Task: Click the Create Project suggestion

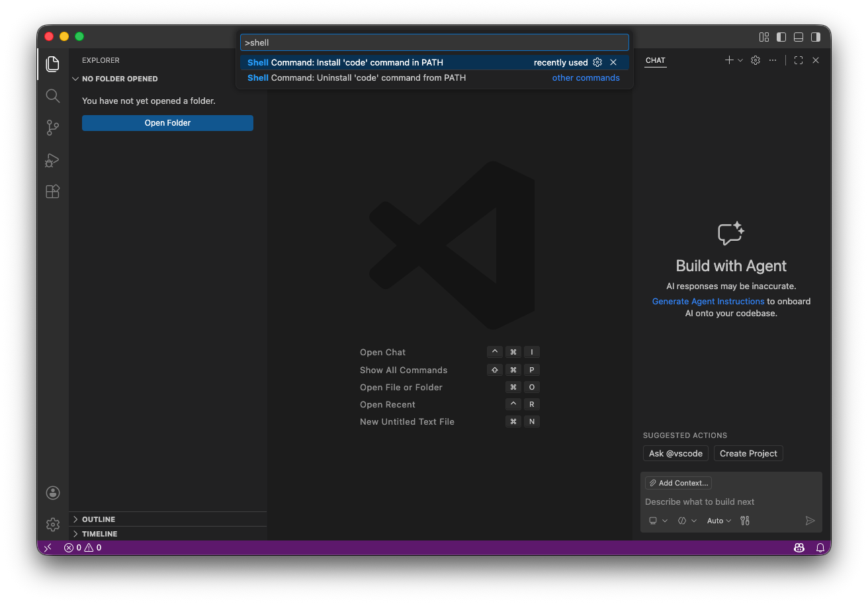Action: coord(748,453)
